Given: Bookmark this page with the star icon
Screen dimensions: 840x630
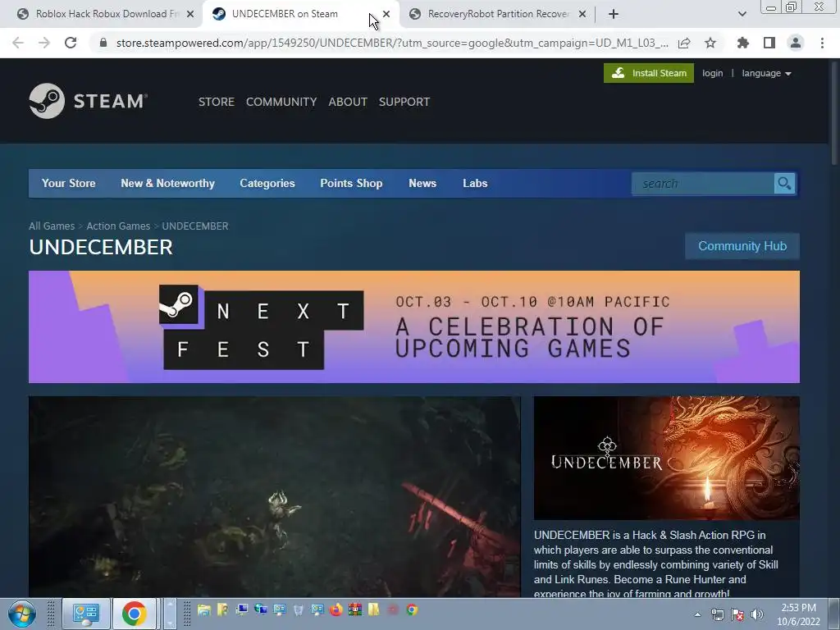Looking at the screenshot, I should [710, 43].
